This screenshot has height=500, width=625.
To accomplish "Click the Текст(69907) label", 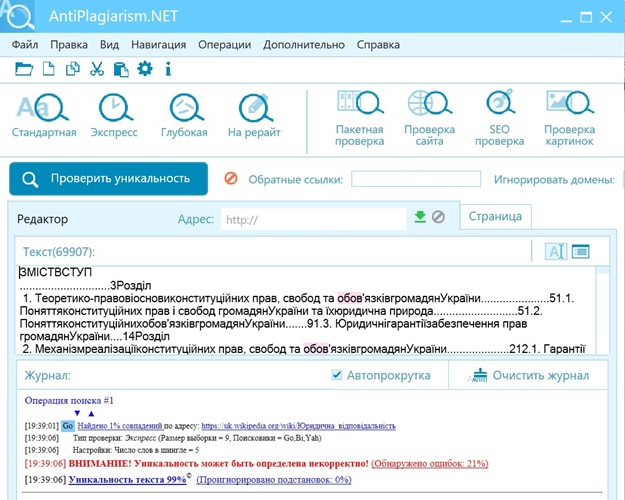I will (59, 252).
